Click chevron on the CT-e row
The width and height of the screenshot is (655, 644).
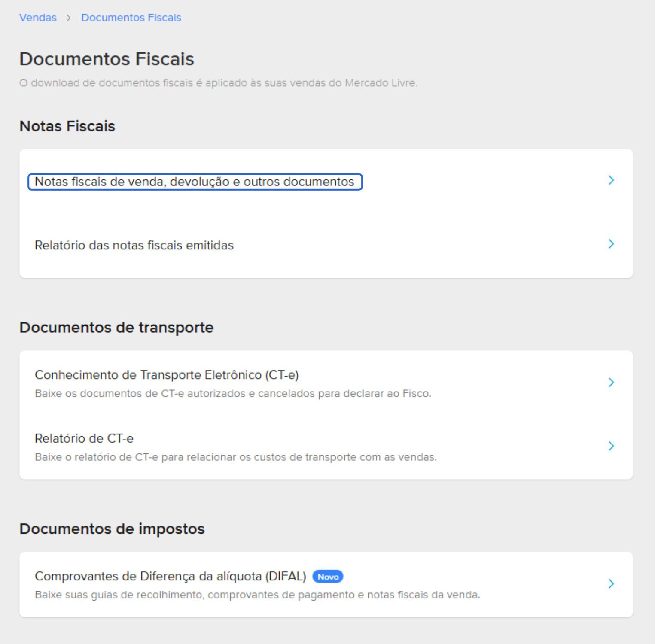(x=612, y=383)
